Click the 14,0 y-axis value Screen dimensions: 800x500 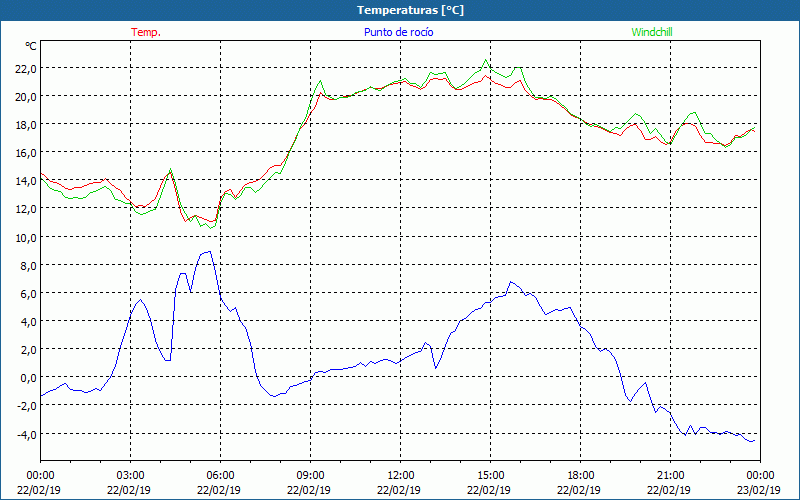26,181
